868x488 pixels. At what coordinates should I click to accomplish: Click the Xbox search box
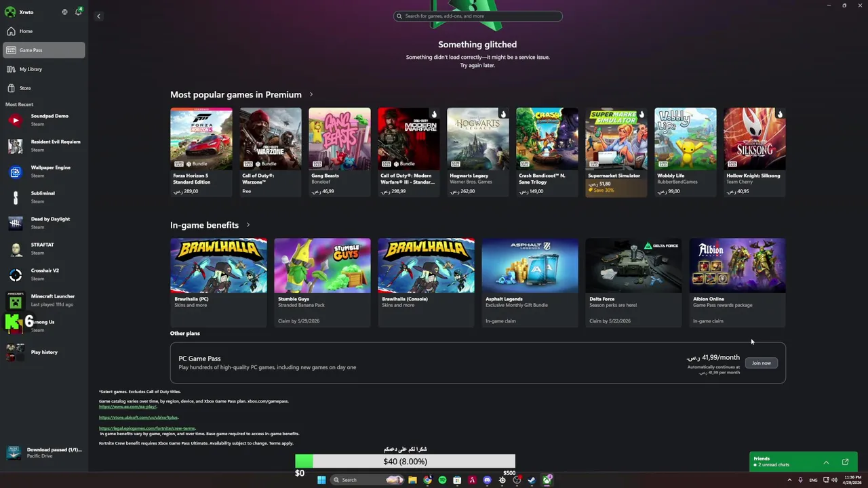[x=478, y=16]
